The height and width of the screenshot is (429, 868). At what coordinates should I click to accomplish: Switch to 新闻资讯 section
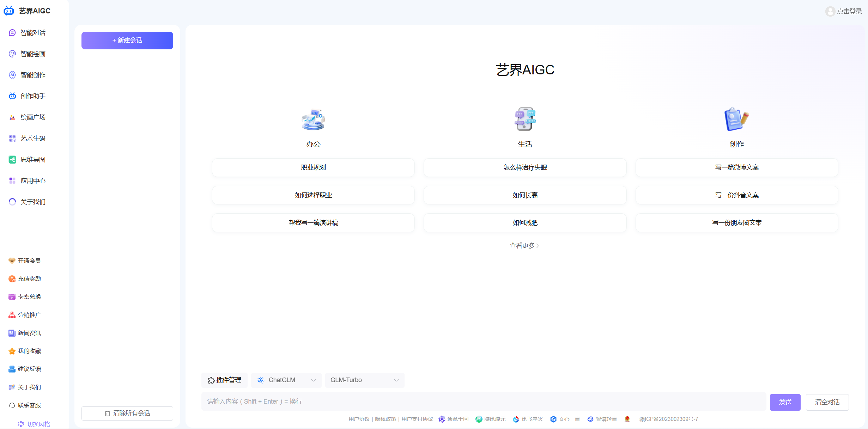pos(29,333)
